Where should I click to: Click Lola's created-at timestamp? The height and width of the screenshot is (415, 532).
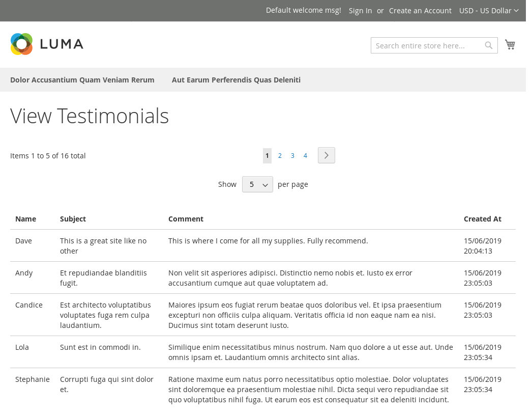[483, 352]
